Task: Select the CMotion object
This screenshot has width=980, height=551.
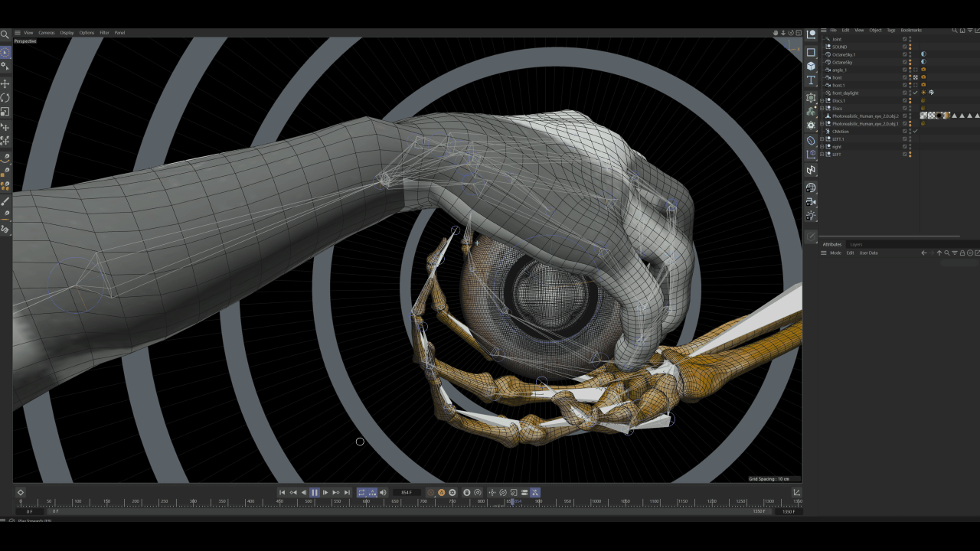Action: [x=840, y=132]
